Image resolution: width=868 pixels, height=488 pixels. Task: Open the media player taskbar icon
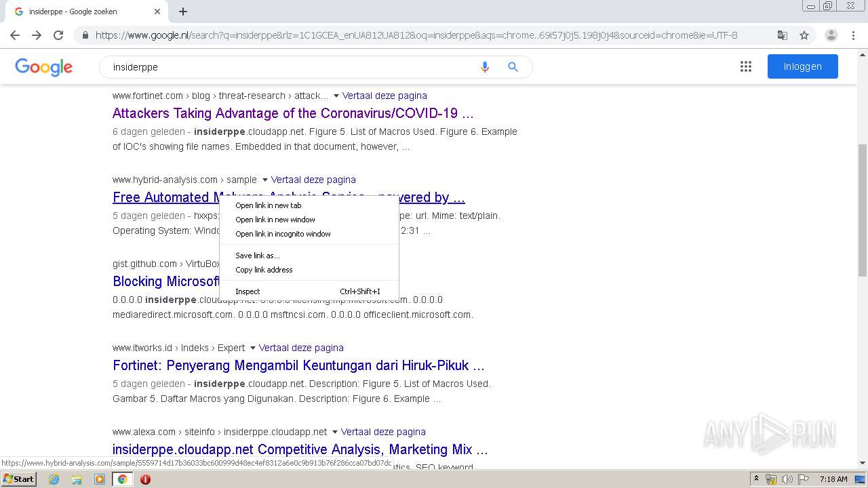pos(100,479)
